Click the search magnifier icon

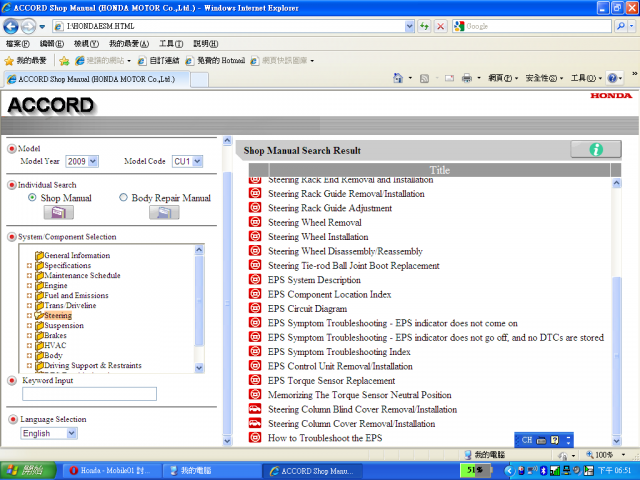[621, 26]
